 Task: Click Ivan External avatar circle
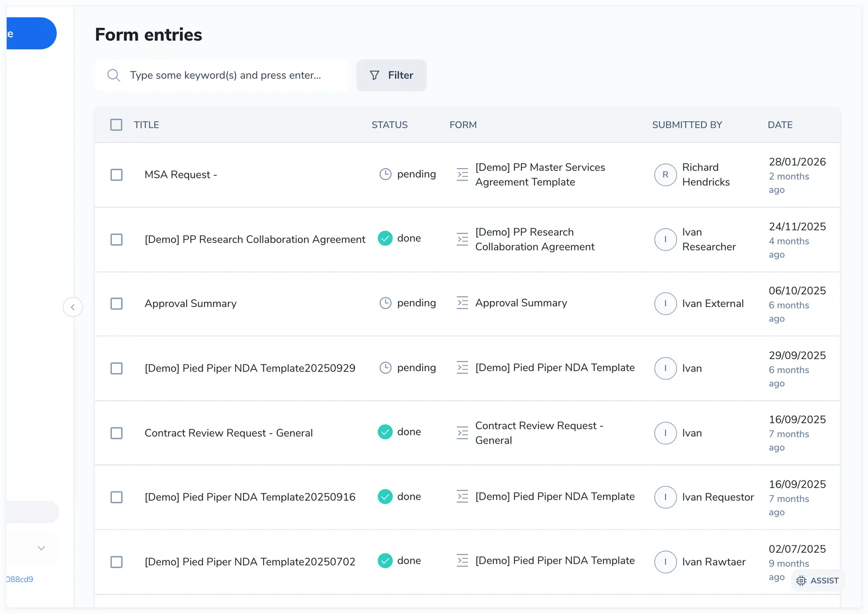(666, 304)
